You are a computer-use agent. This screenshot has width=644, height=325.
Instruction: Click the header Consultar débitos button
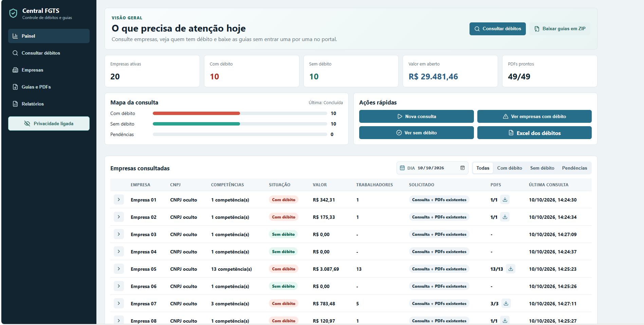[498, 29]
